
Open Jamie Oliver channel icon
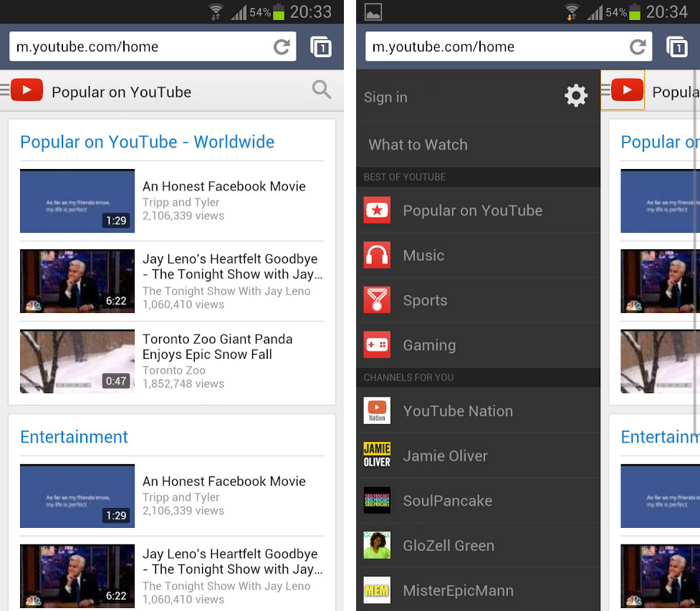(x=377, y=456)
